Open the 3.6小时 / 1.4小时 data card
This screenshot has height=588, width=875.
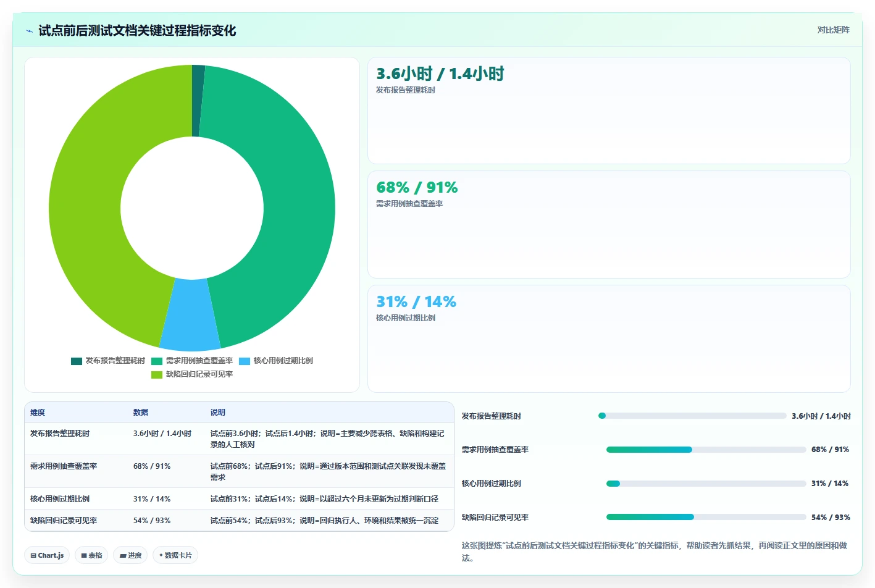coord(609,111)
